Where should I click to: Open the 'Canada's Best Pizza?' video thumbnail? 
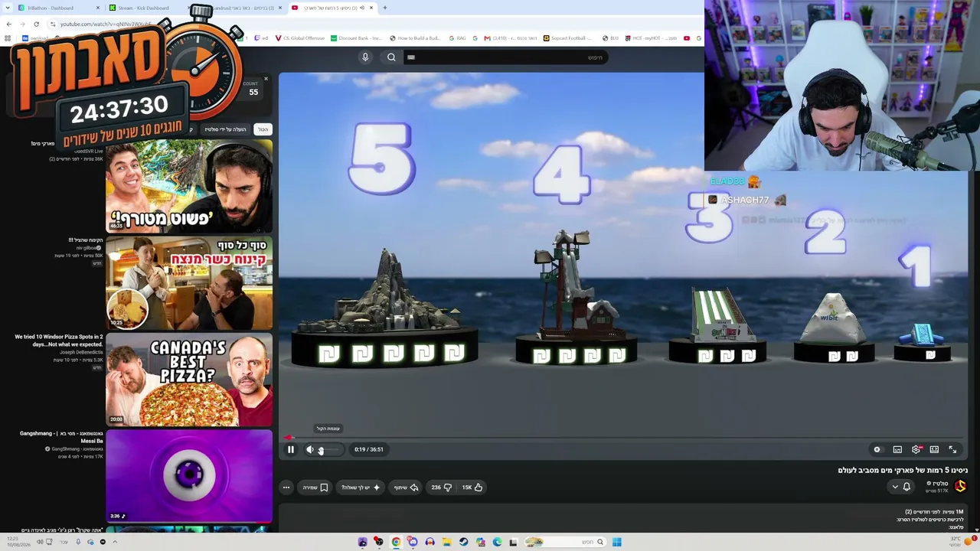point(189,380)
